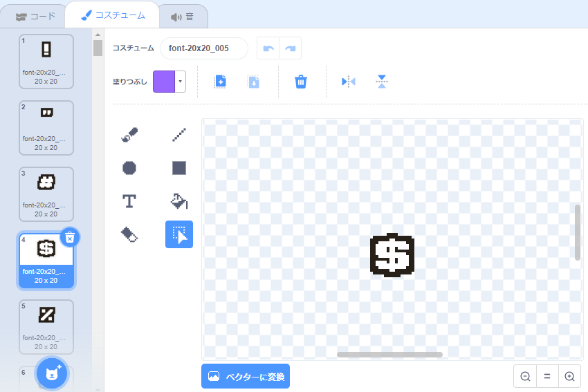Image resolution: width=588 pixels, height=392 pixels.
Task: Edit the costume name font-20x20_005 field
Action: click(204, 48)
